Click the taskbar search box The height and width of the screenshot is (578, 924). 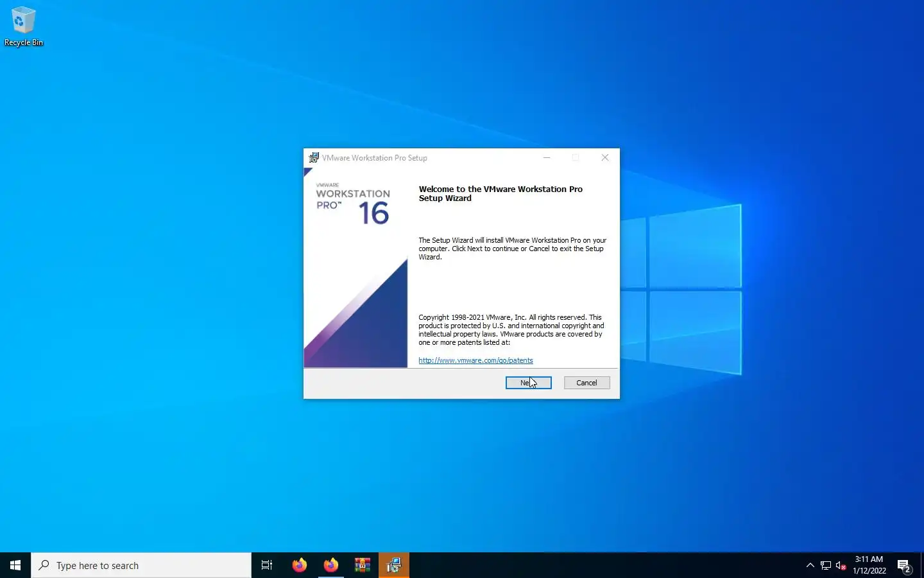click(x=141, y=565)
